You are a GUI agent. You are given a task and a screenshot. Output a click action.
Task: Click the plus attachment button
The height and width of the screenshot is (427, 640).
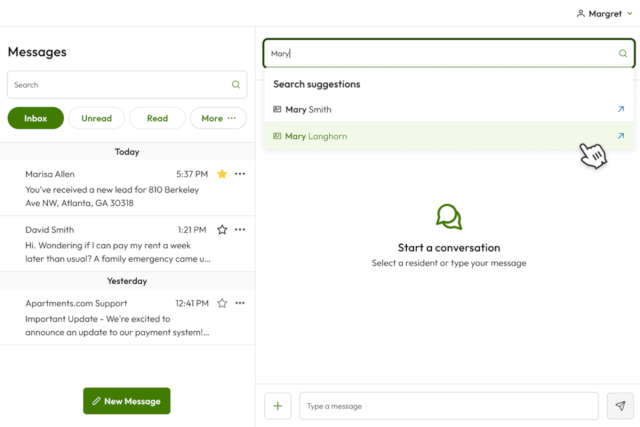click(278, 406)
